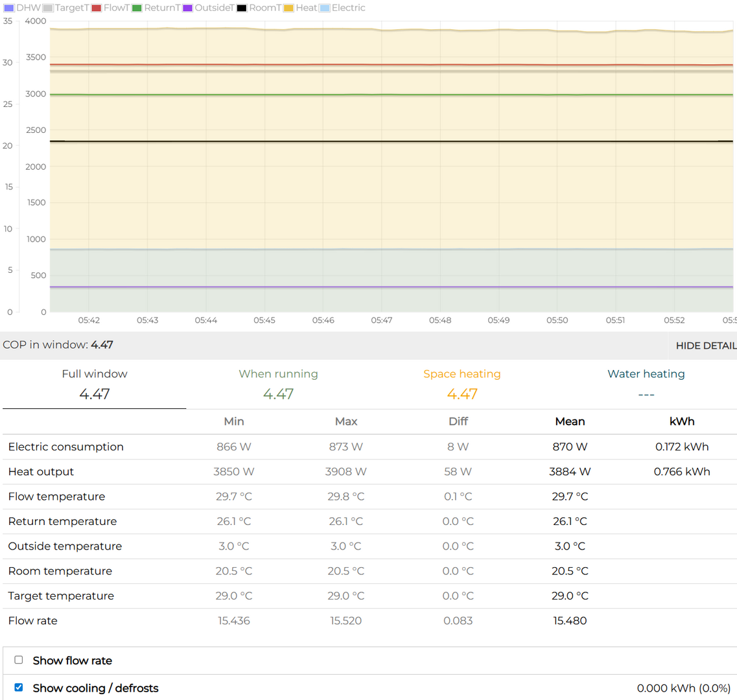
Task: Switch to the Water heating tab
Action: coord(646,384)
